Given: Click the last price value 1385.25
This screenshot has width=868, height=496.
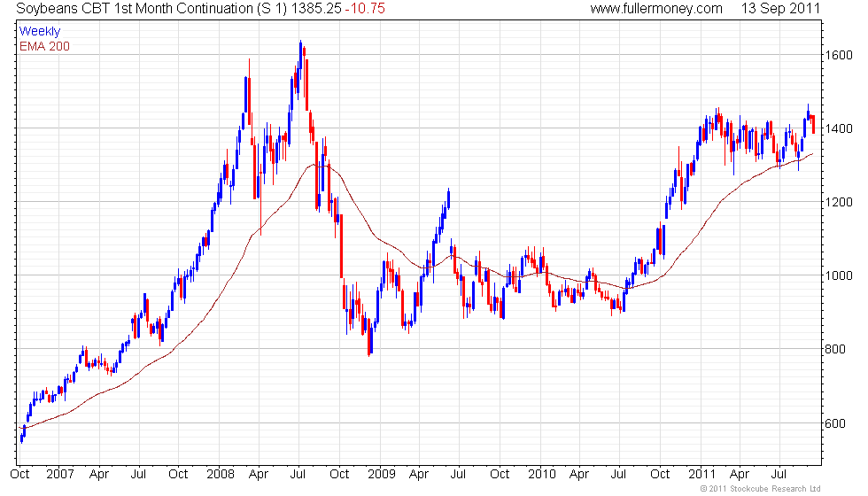Looking at the screenshot, I should coord(316,8).
